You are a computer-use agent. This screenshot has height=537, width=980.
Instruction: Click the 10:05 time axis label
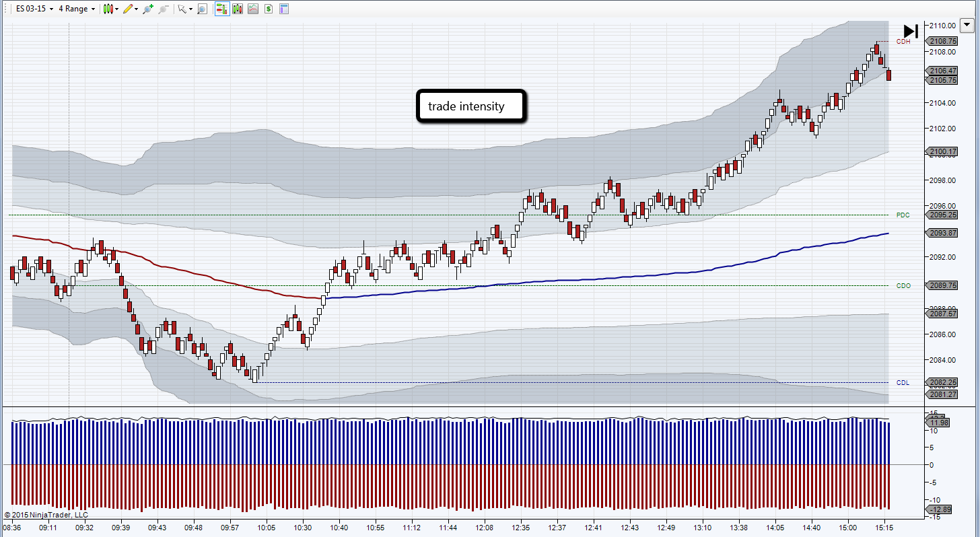click(x=267, y=528)
